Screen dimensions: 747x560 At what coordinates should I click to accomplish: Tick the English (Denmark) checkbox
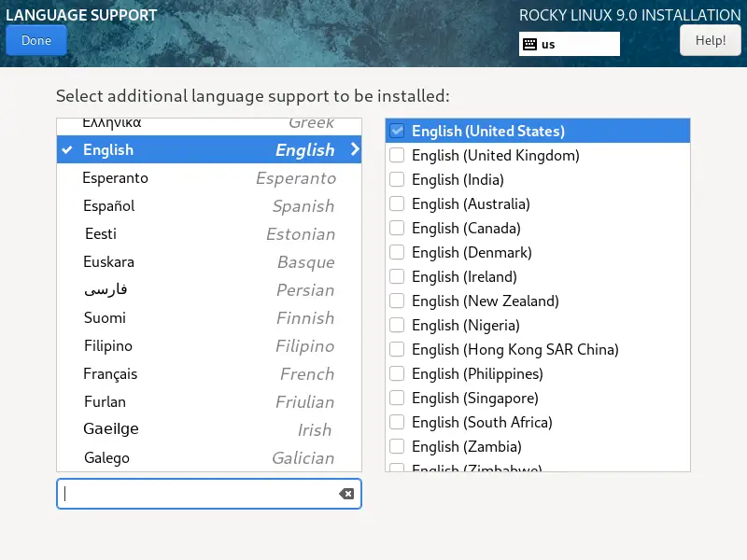click(397, 252)
